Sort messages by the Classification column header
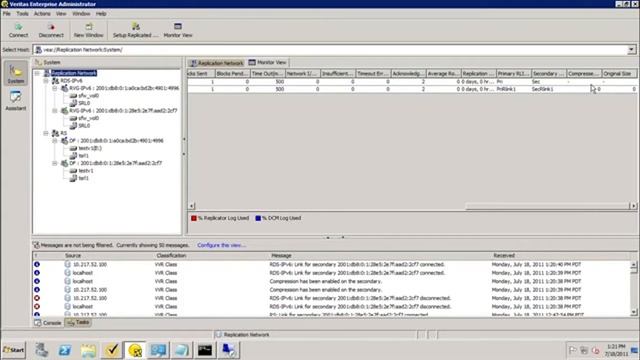This screenshot has width=640, height=360. (x=171, y=256)
